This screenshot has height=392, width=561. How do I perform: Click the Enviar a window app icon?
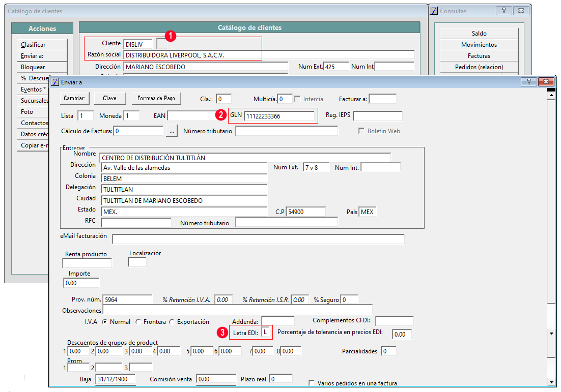(x=55, y=82)
